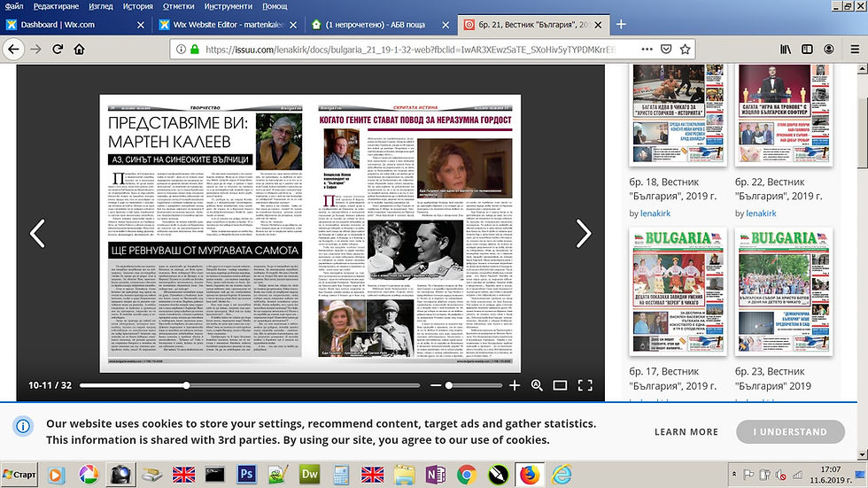Open the История menu
The image size is (868, 488).
tap(138, 6)
